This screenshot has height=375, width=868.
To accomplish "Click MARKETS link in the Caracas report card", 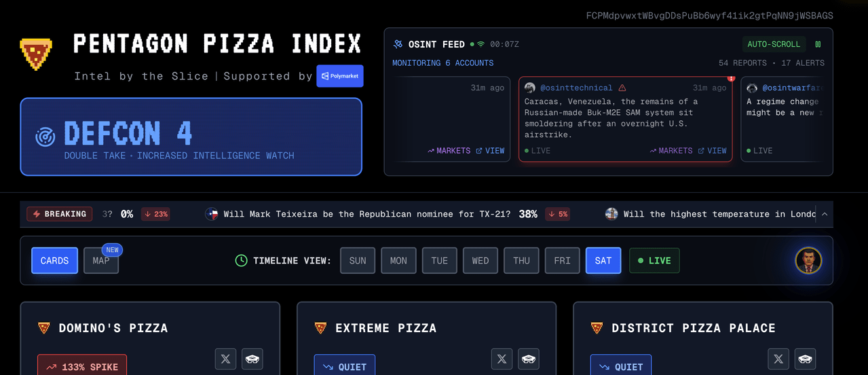I will tap(671, 151).
